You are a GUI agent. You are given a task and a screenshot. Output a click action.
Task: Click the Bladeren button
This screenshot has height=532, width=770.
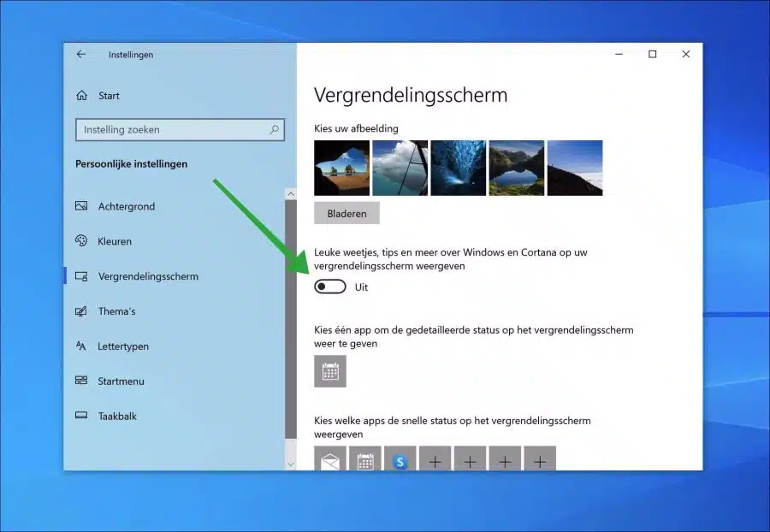pyautogui.click(x=346, y=213)
